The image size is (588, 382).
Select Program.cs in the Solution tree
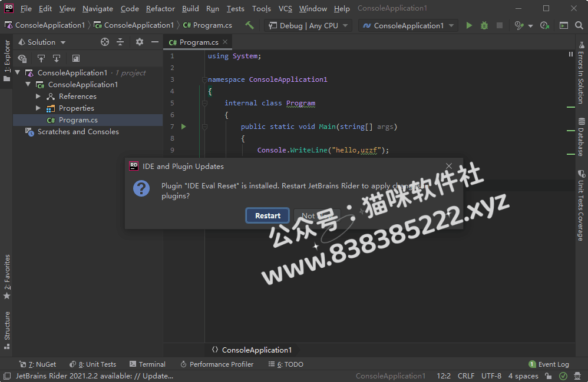pos(88,120)
